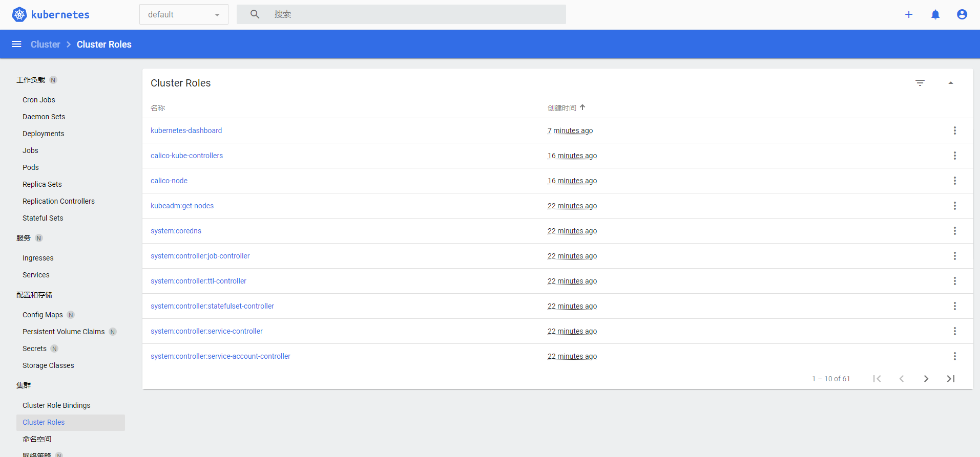Click the Cluster Roles breadcrumb
Screen dimensions: 980x457
pos(104,45)
